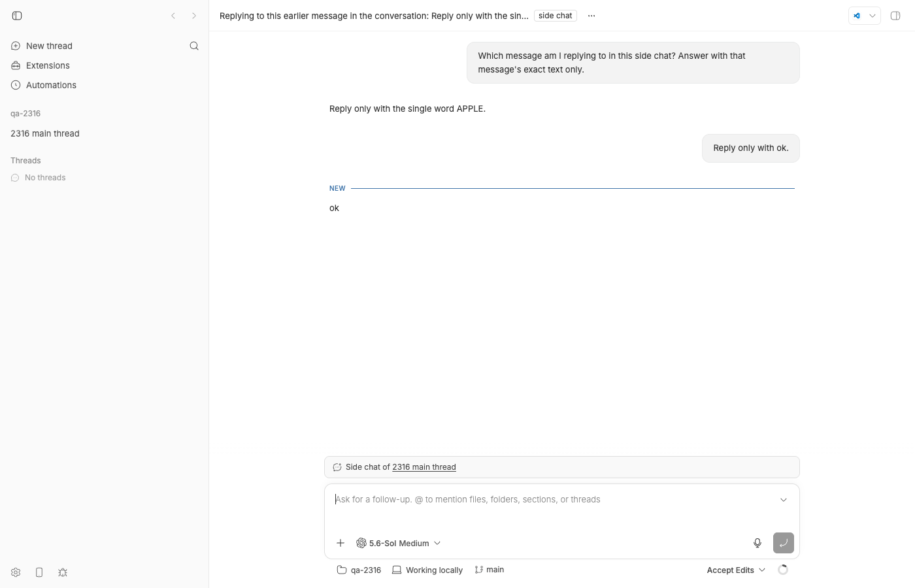Click the 'Which message am I replying' bubble
The width and height of the screenshot is (915, 588).
[x=633, y=63]
